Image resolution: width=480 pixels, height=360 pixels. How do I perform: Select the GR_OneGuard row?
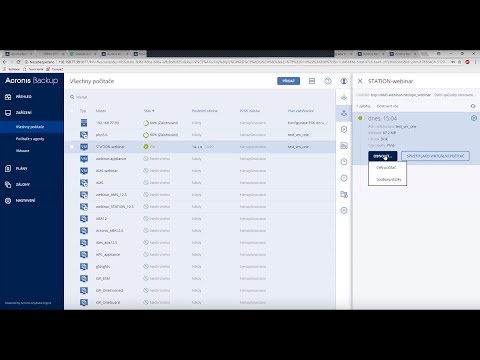coord(200,302)
